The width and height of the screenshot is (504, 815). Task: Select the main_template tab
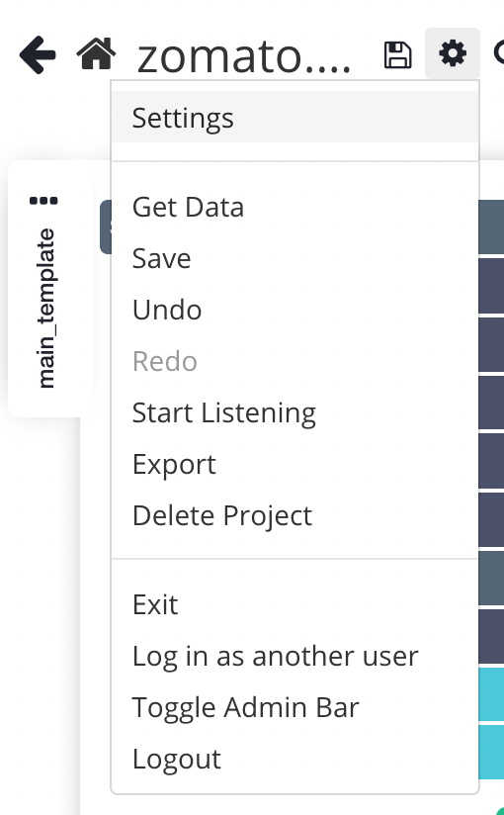pos(45,308)
